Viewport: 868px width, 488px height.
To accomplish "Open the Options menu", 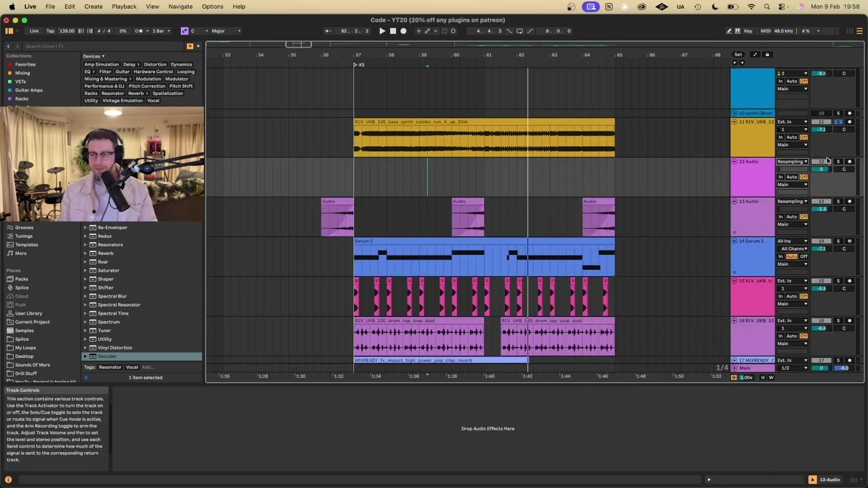I will (212, 6).
